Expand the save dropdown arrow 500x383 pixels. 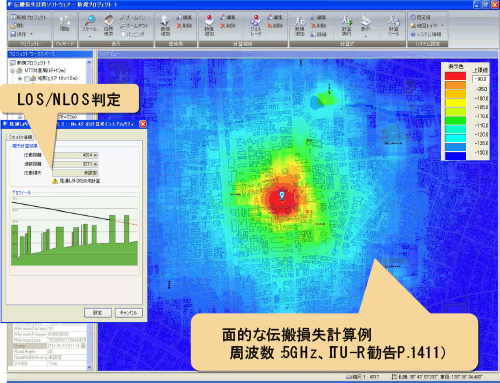[32, 34]
